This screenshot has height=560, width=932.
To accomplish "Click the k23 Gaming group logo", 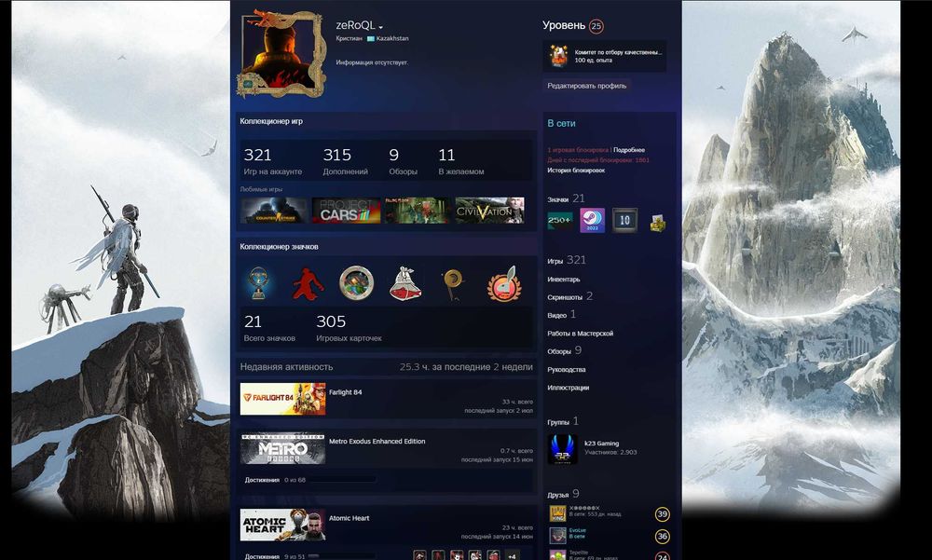I will (x=562, y=449).
